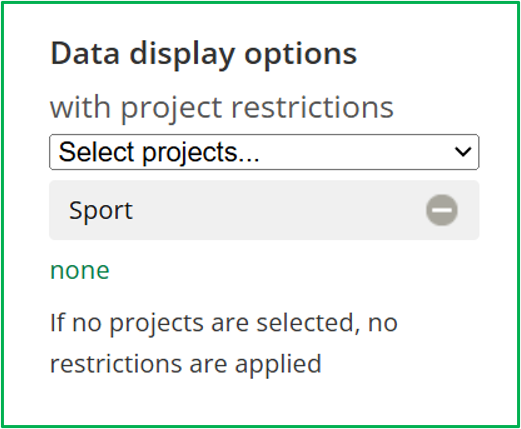This screenshot has width=521, height=429.
Task: Clear all restrictions via the green none link
Action: 80,270
